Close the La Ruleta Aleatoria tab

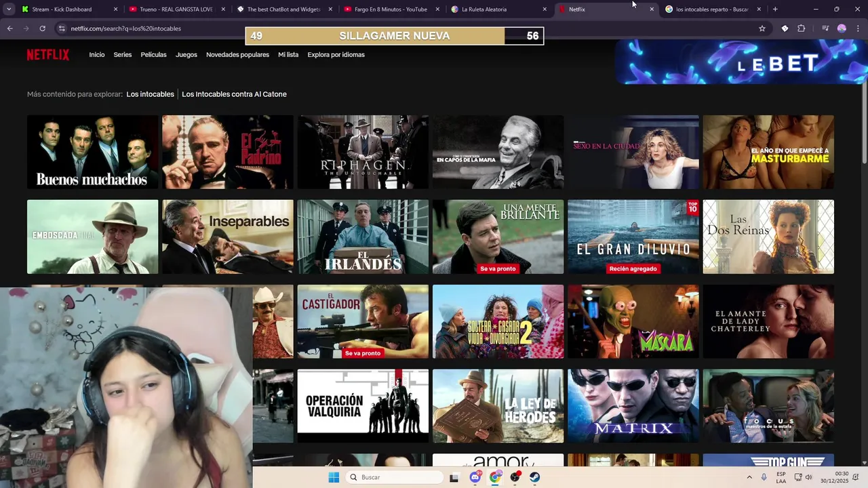pyautogui.click(x=545, y=9)
